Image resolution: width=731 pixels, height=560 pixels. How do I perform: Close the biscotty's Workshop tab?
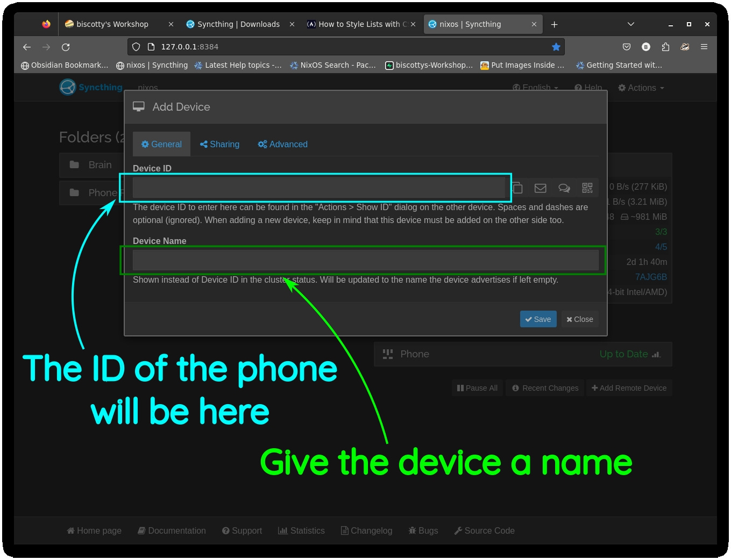[x=171, y=24]
